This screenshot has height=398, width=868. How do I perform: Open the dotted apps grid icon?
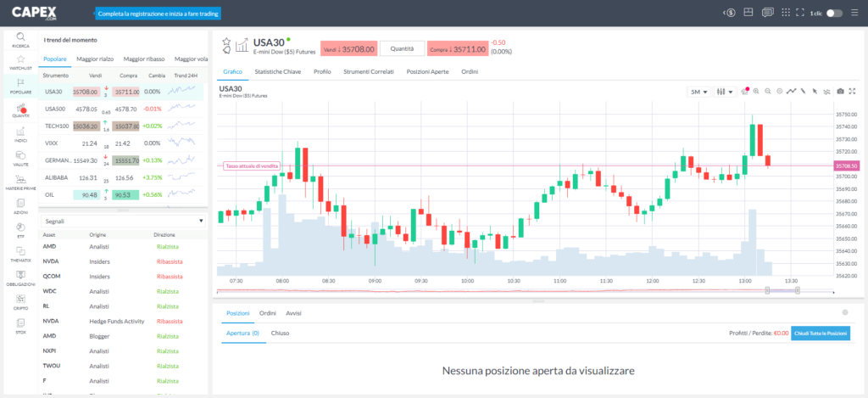785,12
